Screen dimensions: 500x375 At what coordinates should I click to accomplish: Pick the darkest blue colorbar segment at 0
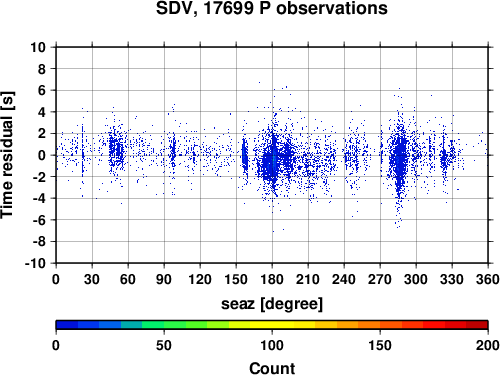click(67, 325)
